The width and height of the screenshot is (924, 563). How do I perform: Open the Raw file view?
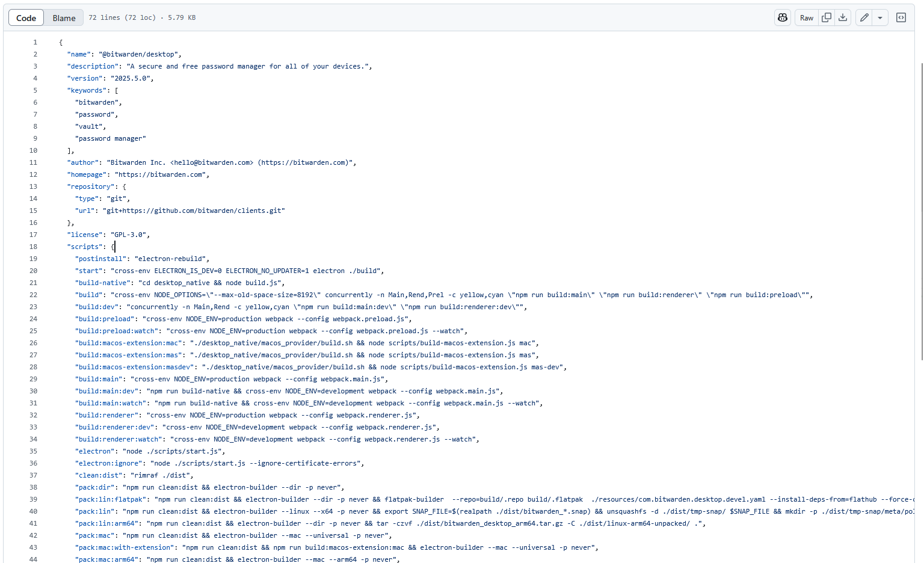click(807, 17)
